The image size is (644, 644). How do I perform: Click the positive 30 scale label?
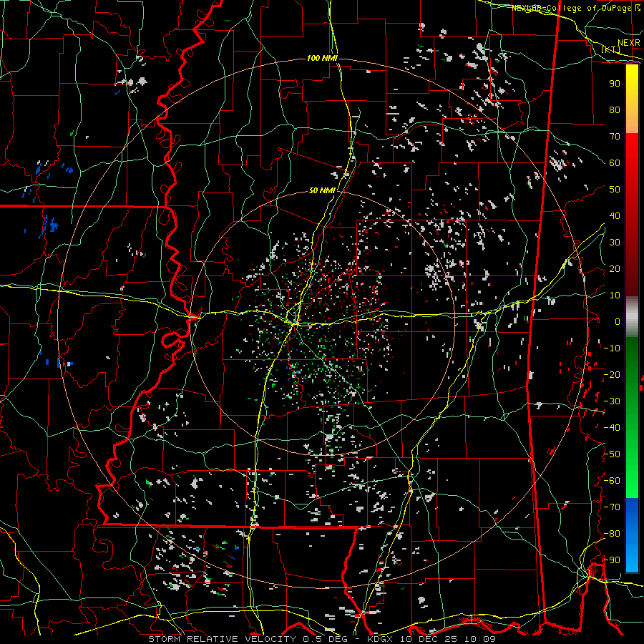[615, 243]
